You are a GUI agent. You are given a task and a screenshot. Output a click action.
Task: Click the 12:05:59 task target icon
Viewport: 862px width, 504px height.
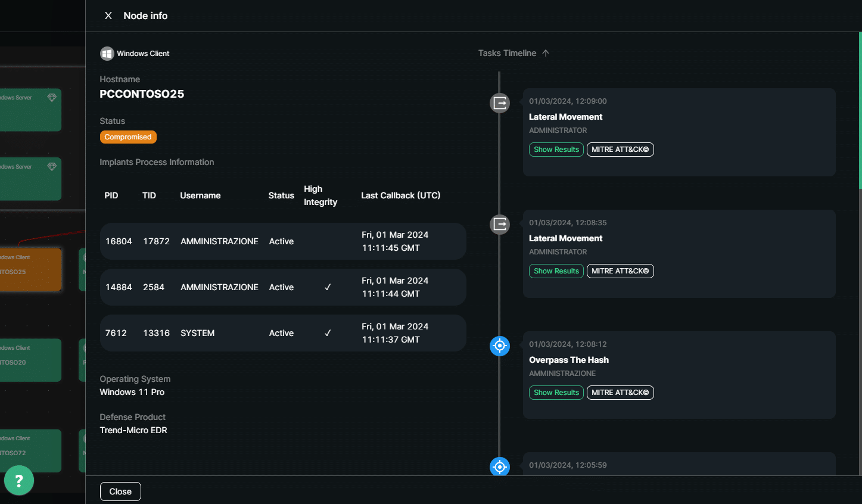[500, 466]
